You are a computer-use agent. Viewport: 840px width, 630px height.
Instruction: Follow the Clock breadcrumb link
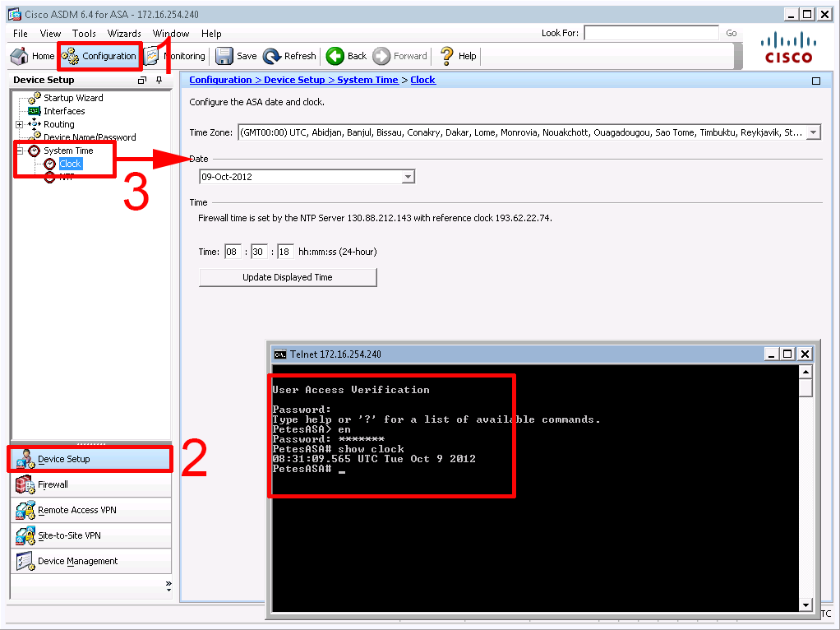[x=422, y=80]
